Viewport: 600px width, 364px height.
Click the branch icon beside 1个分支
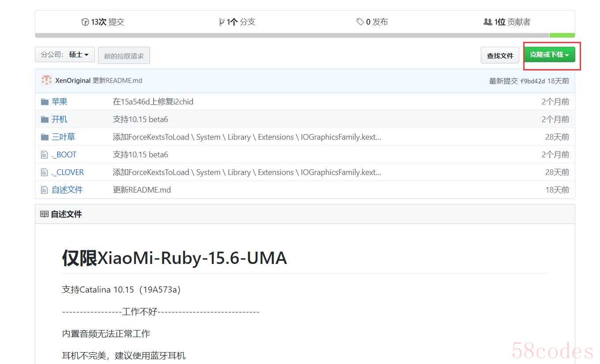pos(221,22)
